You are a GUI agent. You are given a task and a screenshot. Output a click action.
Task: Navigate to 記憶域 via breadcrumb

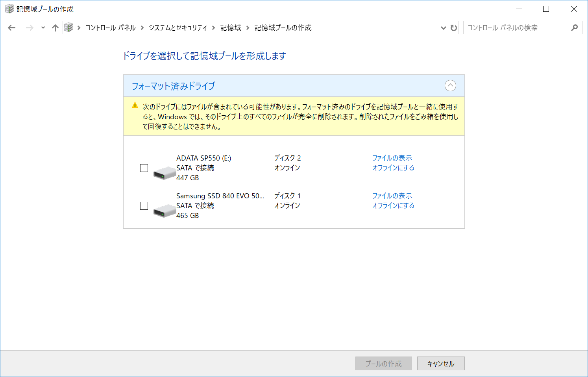point(230,28)
